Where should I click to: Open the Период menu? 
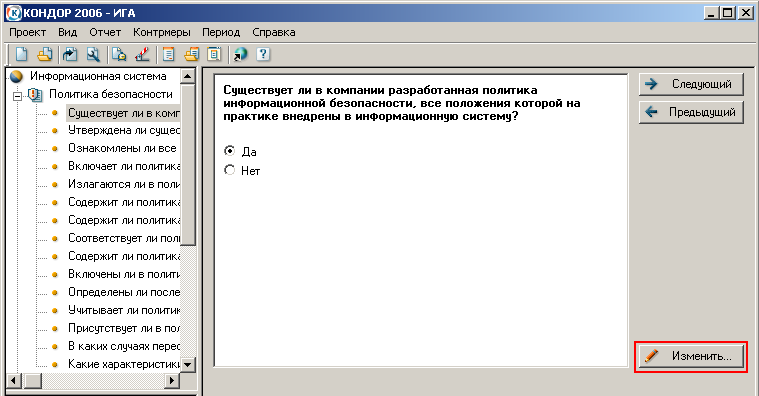[x=221, y=32]
